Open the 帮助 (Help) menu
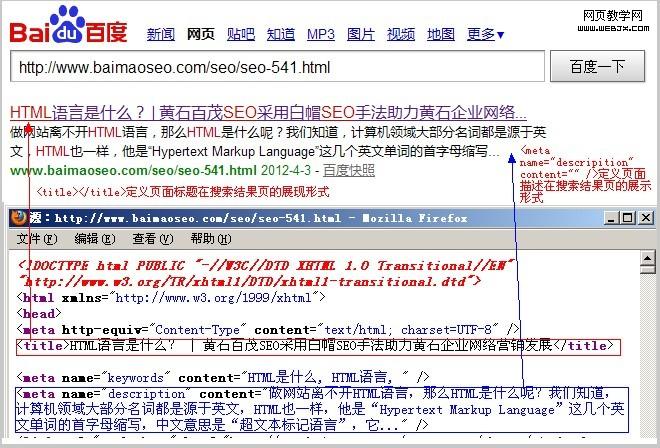This screenshot has width=660, height=448. (208, 239)
